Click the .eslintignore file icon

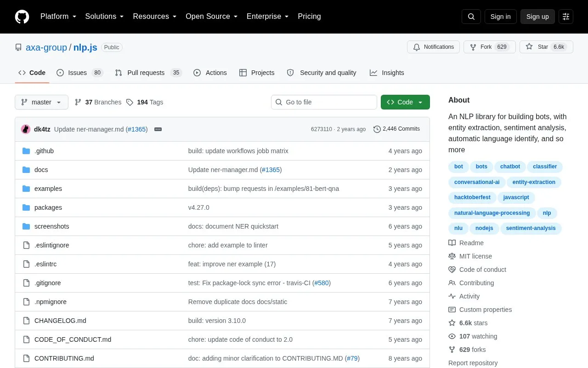pos(26,245)
